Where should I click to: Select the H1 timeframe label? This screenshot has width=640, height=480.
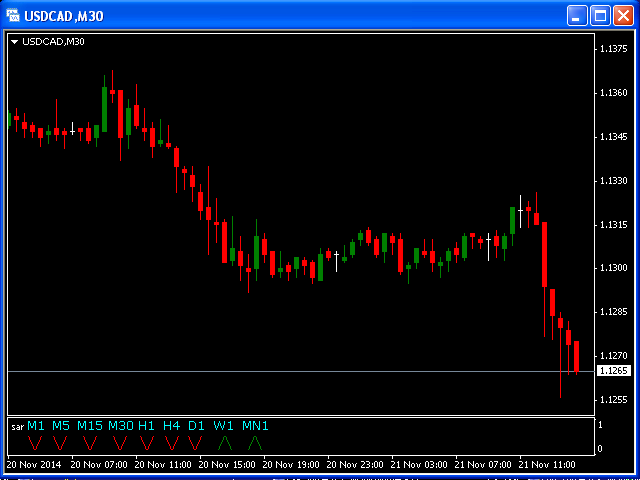[x=147, y=426]
